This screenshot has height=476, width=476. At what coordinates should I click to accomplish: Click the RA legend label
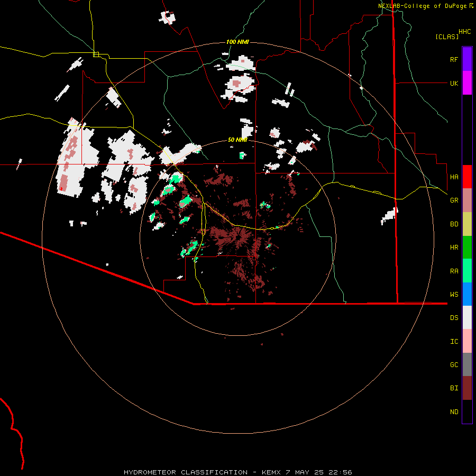click(454, 271)
